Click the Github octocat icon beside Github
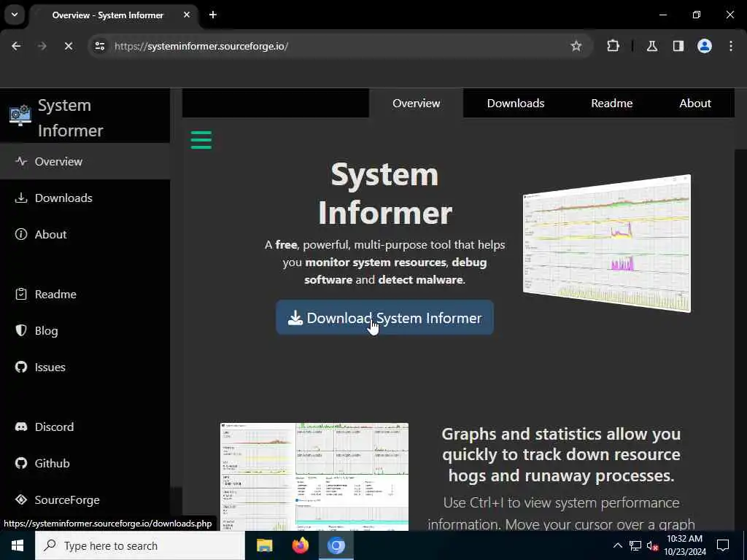 21,463
